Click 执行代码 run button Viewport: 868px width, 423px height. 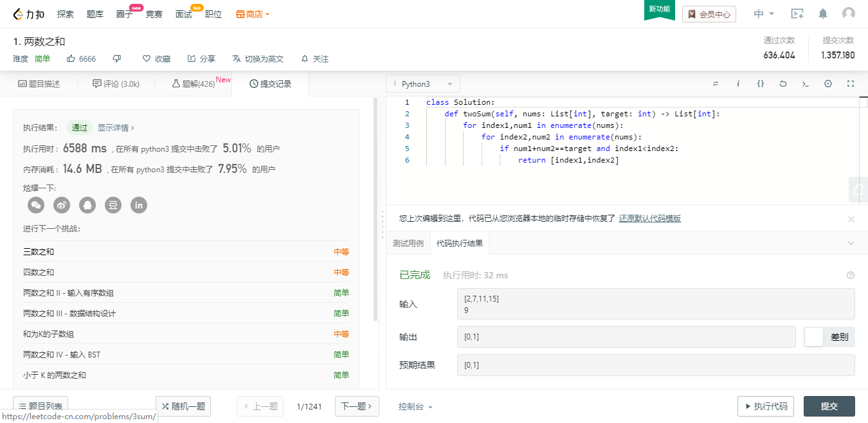point(766,406)
